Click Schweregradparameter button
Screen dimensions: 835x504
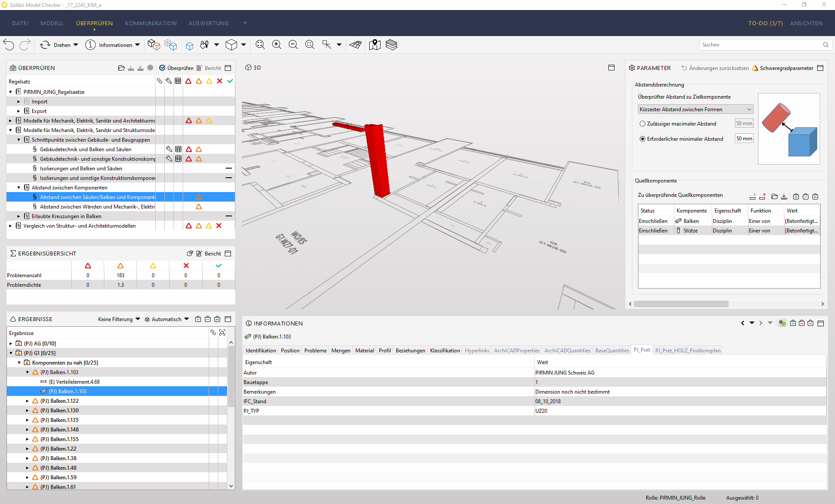tap(782, 68)
